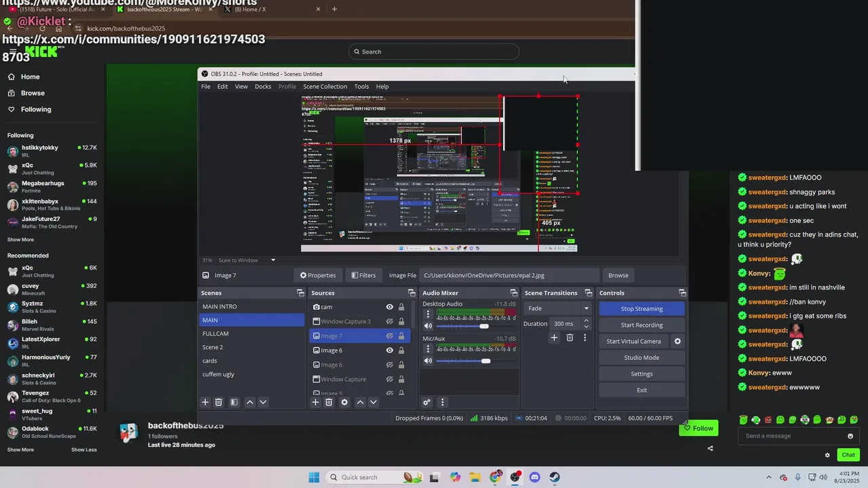Undock the Scenes panel

coord(300,293)
